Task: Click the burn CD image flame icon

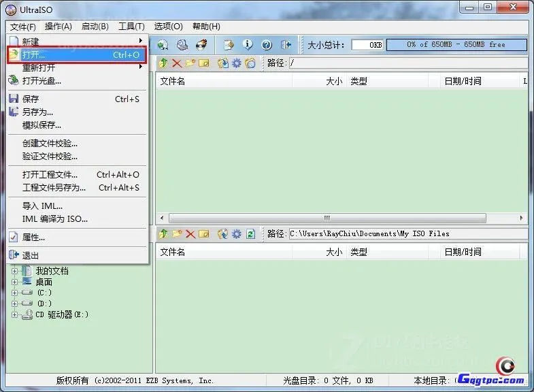Action: (201, 45)
